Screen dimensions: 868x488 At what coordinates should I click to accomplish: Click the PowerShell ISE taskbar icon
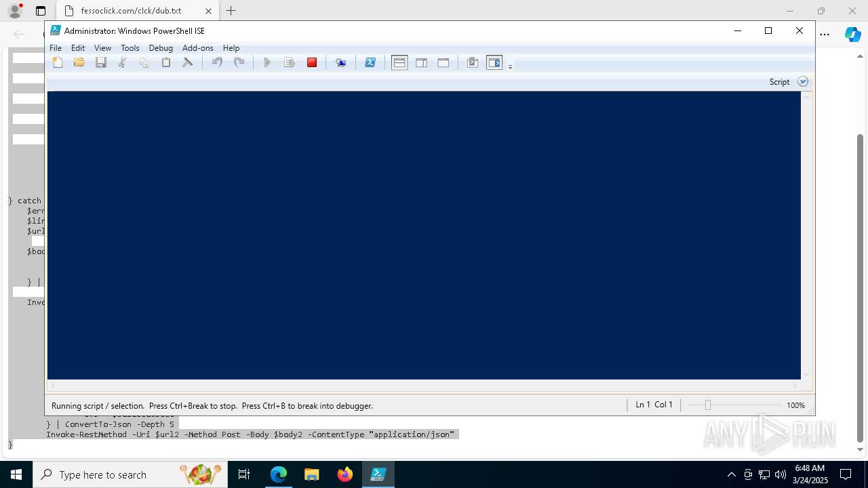(x=378, y=474)
